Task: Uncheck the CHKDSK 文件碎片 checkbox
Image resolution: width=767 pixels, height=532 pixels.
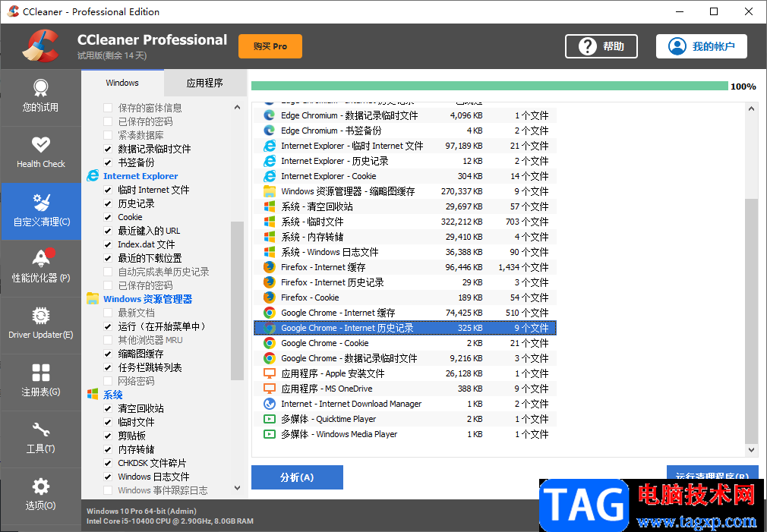Action: (x=108, y=463)
